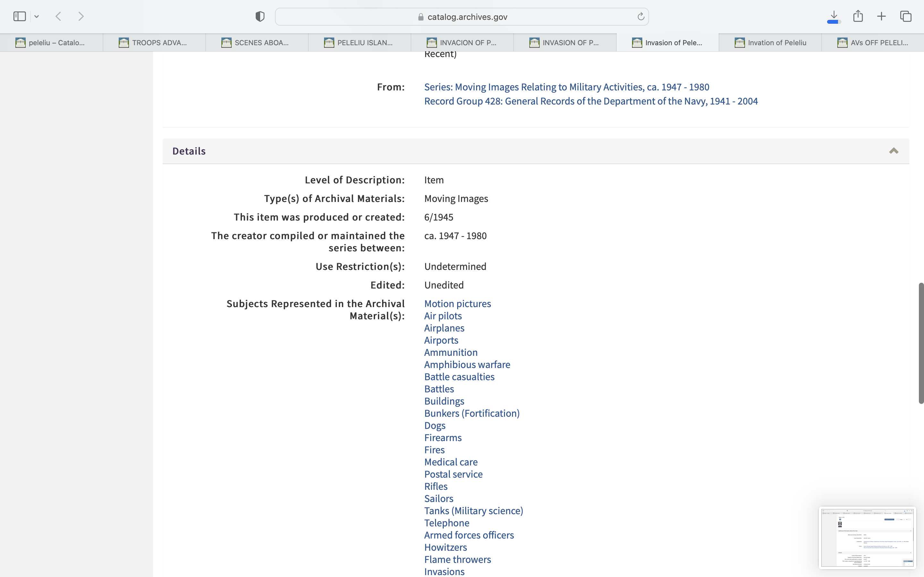Open a new tab with plus icon
924x577 pixels.
pos(881,16)
